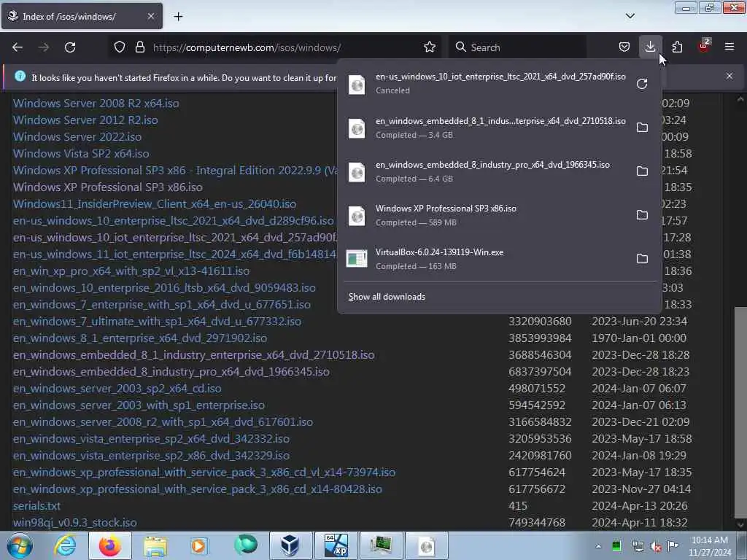747x560 pixels.
Task: Retry the canceled Windows 10 IoT download
Action: click(x=642, y=84)
